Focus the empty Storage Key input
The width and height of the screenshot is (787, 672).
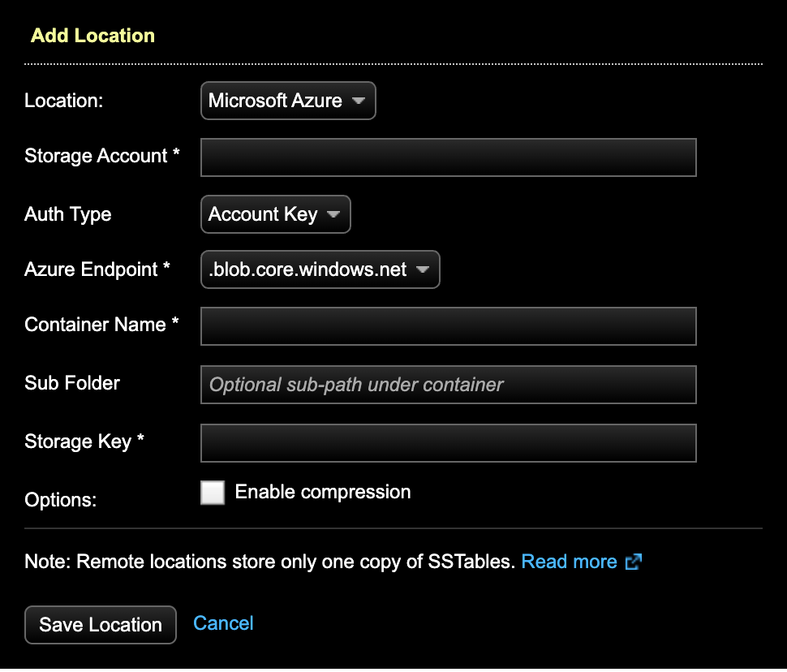coord(448,442)
